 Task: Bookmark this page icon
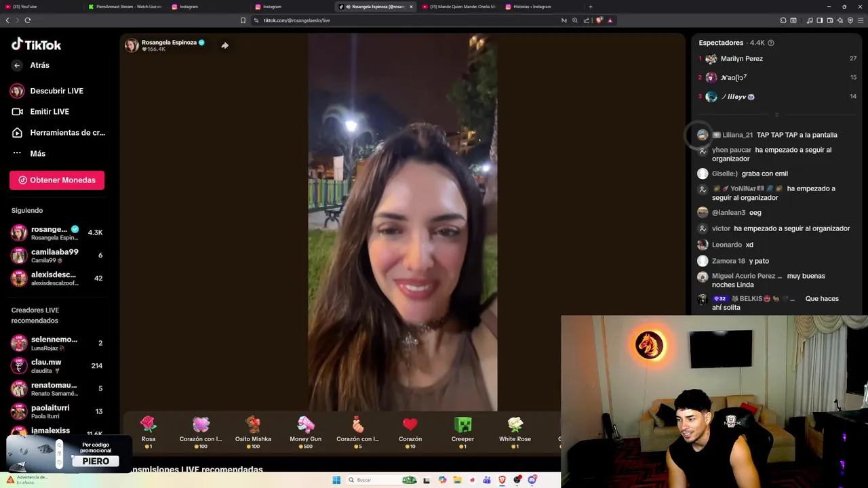tap(243, 20)
